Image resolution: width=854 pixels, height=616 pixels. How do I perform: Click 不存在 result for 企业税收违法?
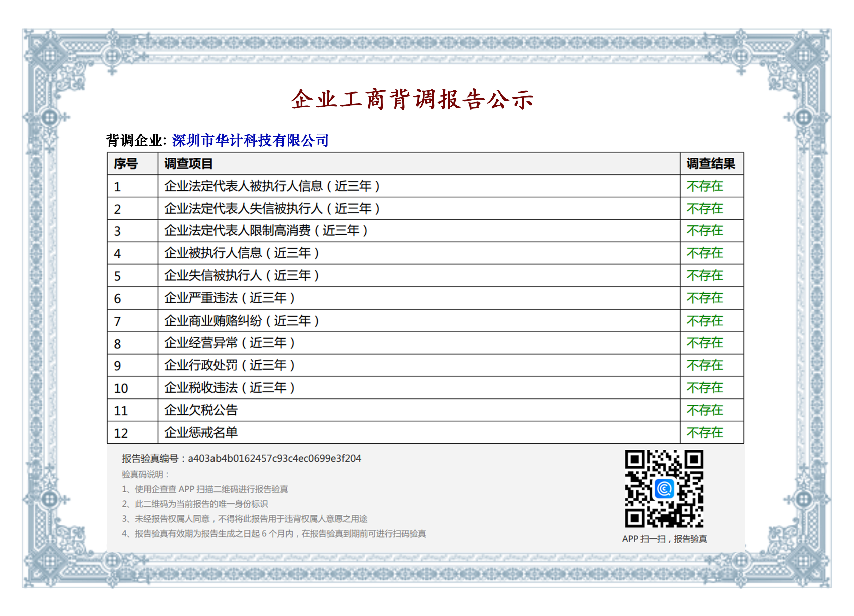coord(705,388)
